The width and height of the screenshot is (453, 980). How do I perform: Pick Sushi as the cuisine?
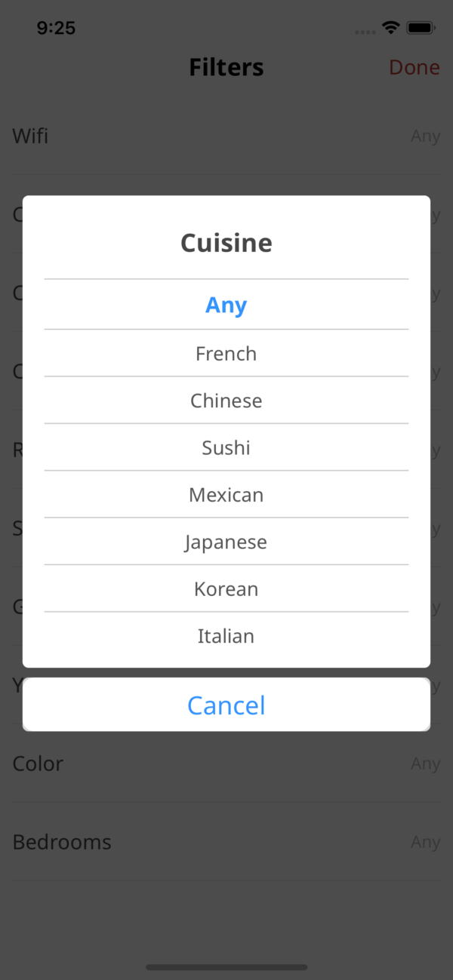[226, 447]
